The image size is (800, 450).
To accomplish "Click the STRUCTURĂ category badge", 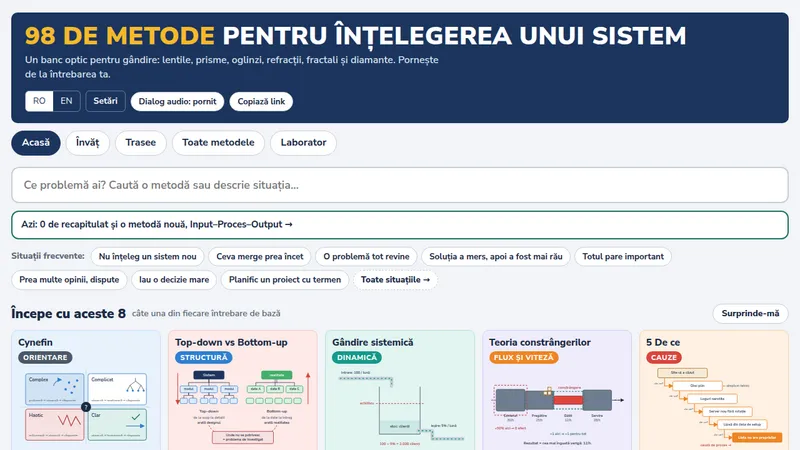I will (x=204, y=358).
